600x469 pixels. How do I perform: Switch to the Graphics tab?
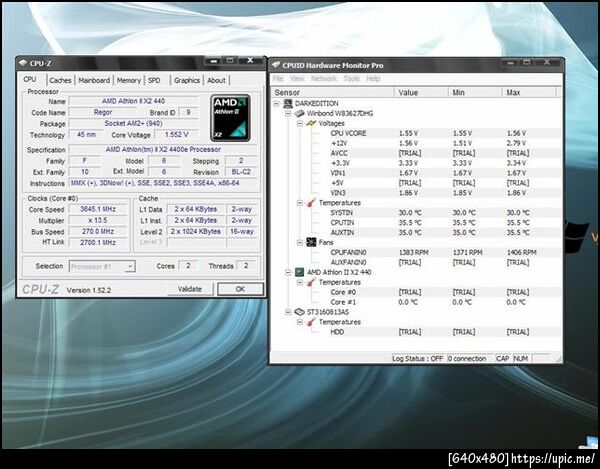187,80
